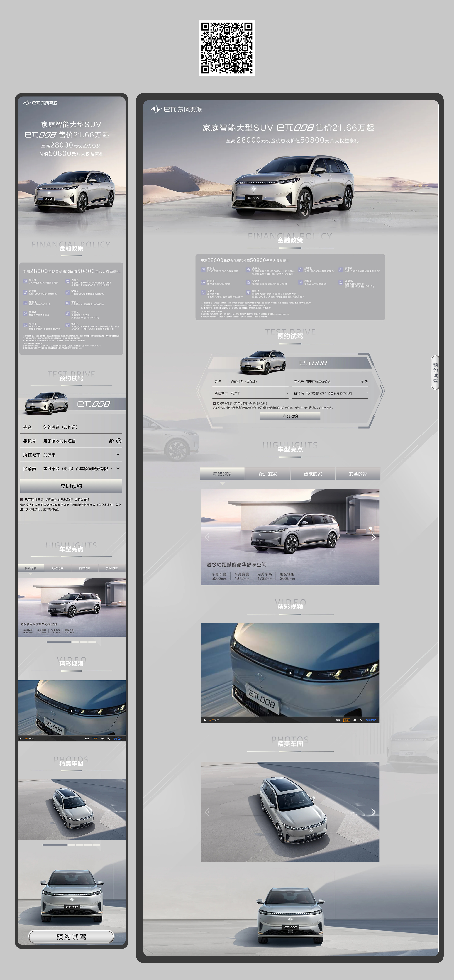The height and width of the screenshot is (980, 454).
Task: Click the desktop highlights car image thumbnail
Action: (290, 537)
